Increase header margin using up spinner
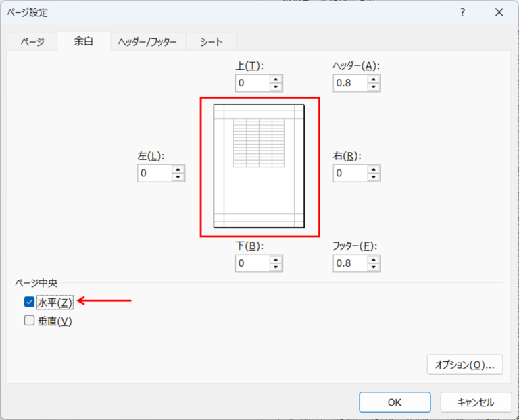Image resolution: width=519 pixels, height=420 pixels. point(374,79)
